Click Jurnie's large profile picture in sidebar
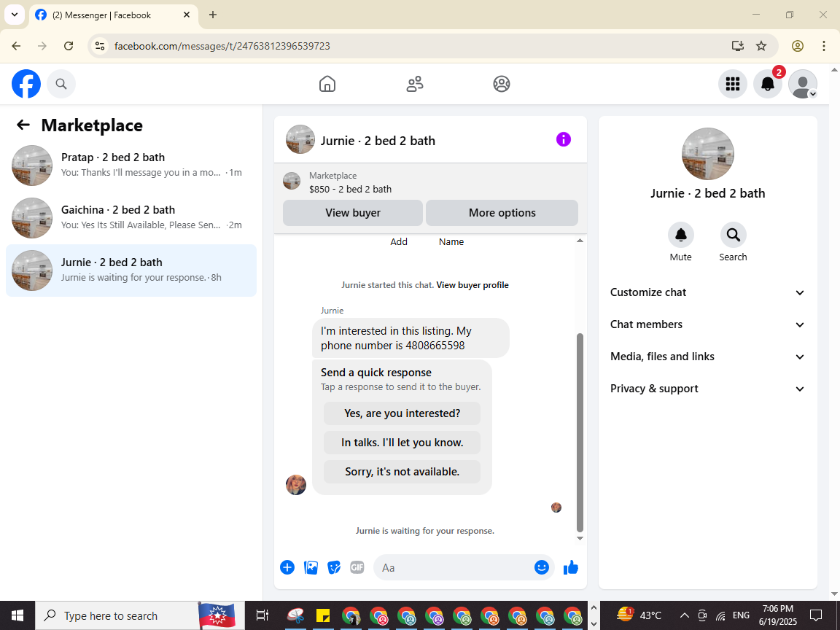Viewport: 840px width, 630px height. [x=708, y=154]
